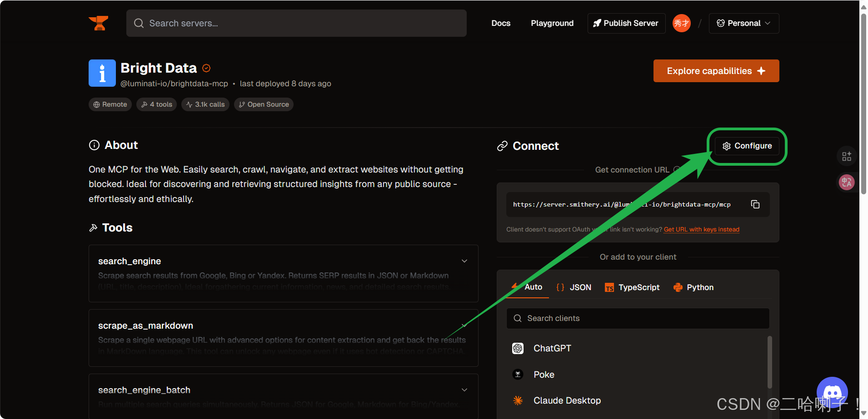The image size is (868, 419).
Task: Switch to the Auto tab
Action: pos(527,287)
